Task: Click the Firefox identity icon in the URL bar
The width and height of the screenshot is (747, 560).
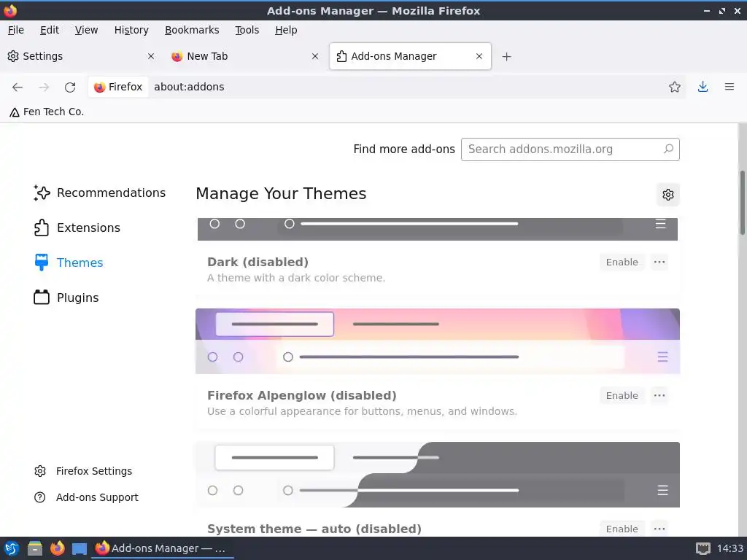Action: click(x=118, y=87)
